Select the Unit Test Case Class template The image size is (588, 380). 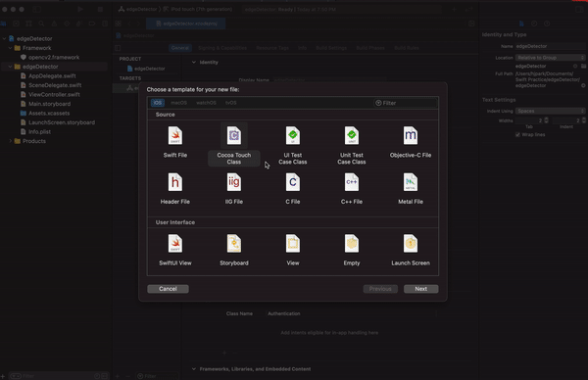352,145
